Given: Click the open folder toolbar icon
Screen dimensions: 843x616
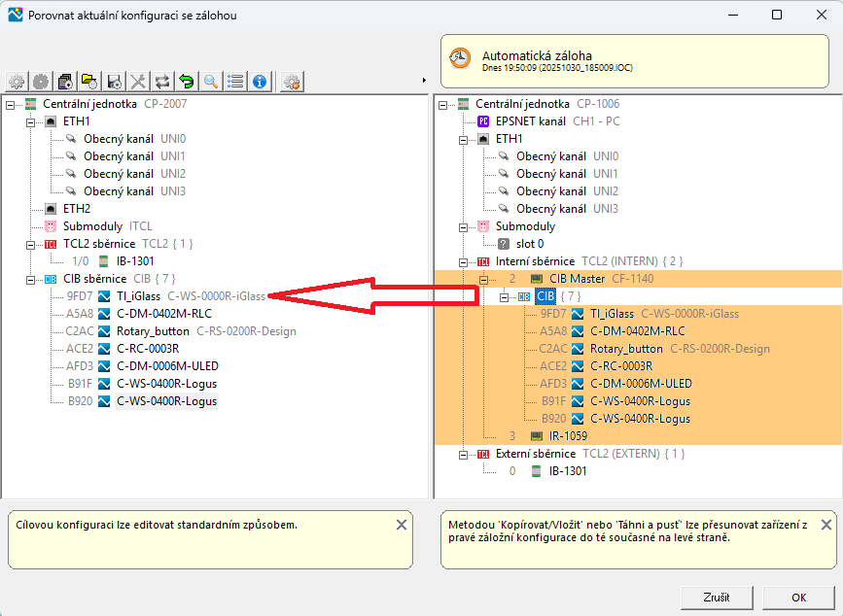Looking at the screenshot, I should [89, 82].
